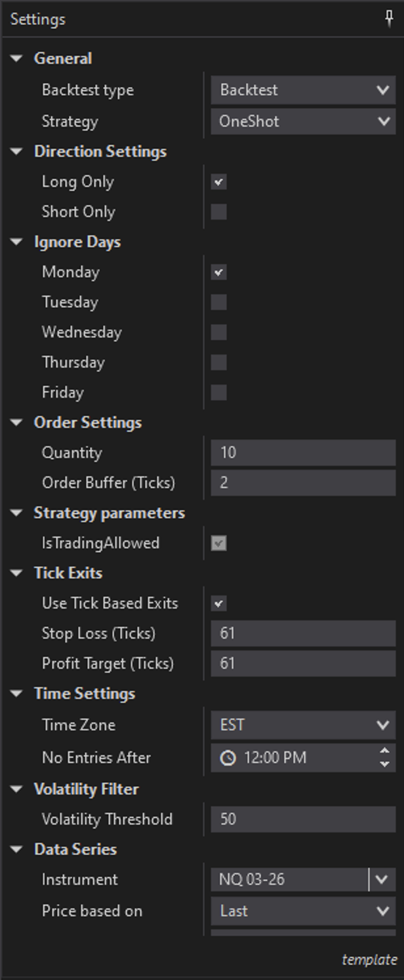The width and height of the screenshot is (404, 980).
Task: Open the Instrument dropdown arrow
Action: (382, 880)
